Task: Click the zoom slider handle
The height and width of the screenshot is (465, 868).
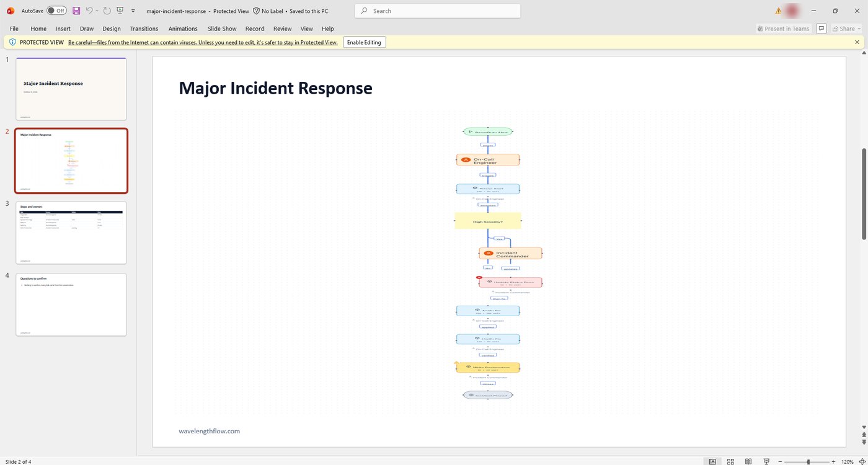Action: [x=808, y=461]
